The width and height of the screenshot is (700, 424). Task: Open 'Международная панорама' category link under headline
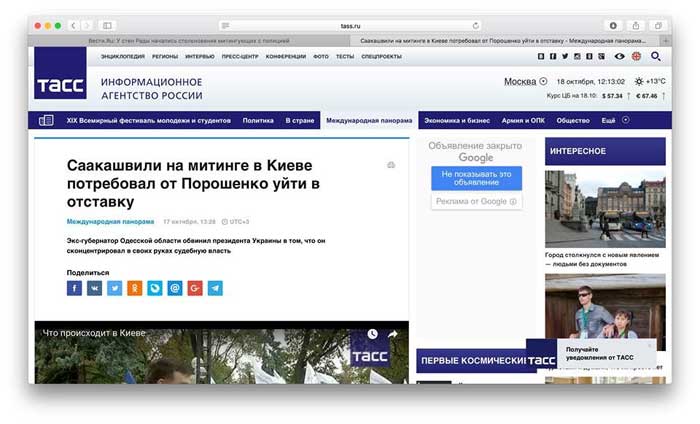click(x=110, y=221)
